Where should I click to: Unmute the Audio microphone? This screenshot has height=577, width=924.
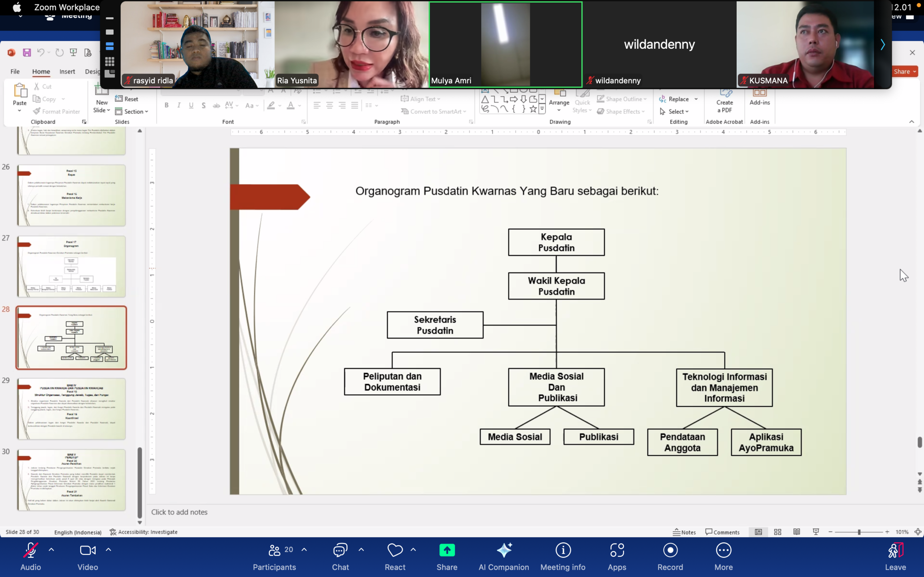pos(31,556)
